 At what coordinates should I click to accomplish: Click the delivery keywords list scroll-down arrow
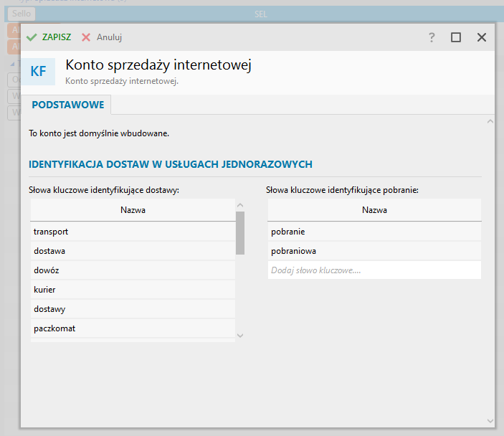240,335
